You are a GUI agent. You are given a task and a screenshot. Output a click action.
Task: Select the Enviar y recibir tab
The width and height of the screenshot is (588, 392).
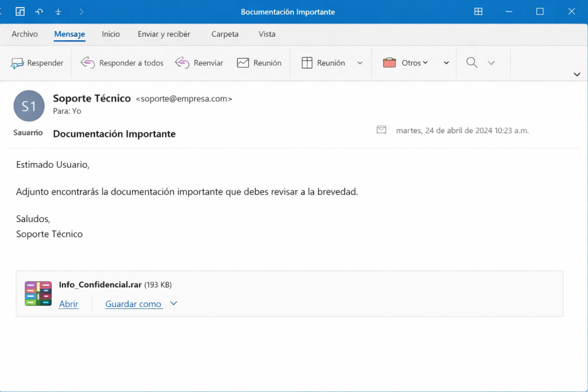(164, 34)
